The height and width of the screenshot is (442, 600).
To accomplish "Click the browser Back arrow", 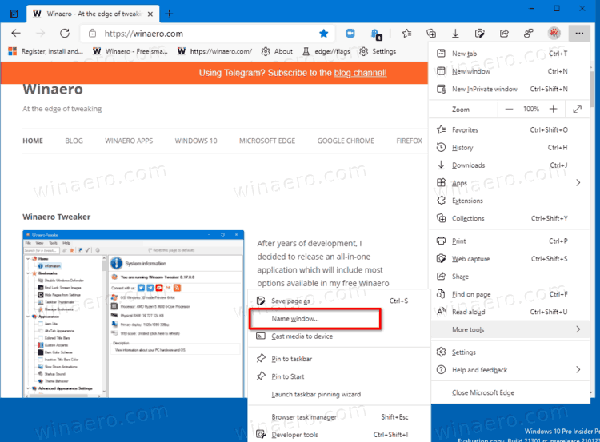I will click(15, 33).
